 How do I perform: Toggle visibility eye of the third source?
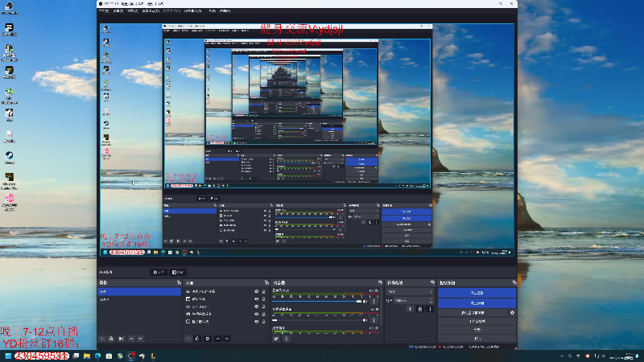257,306
